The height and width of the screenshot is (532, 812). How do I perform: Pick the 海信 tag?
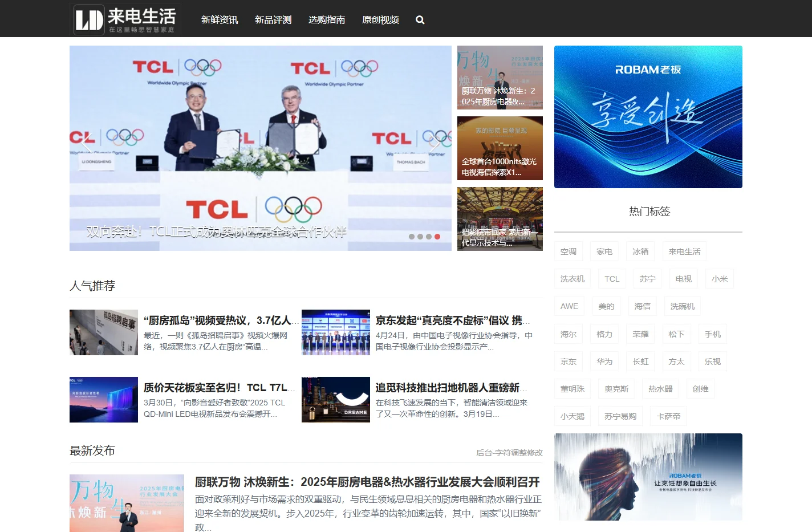pyautogui.click(x=643, y=306)
